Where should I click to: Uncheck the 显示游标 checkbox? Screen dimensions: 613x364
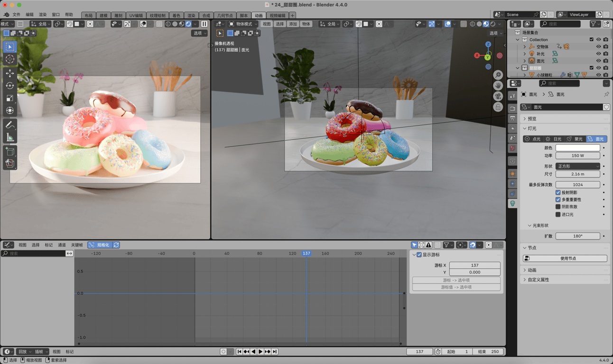click(x=419, y=255)
